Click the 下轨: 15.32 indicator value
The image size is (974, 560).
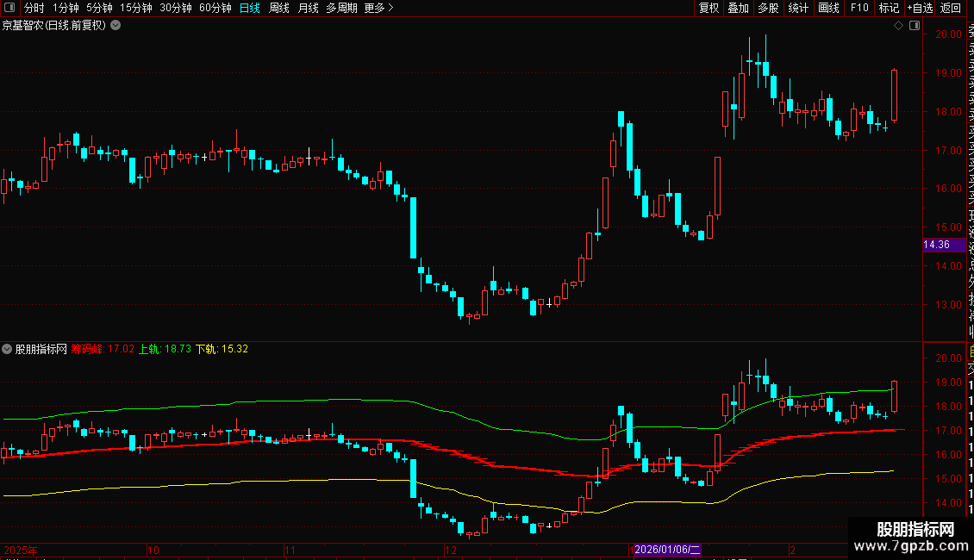point(222,349)
